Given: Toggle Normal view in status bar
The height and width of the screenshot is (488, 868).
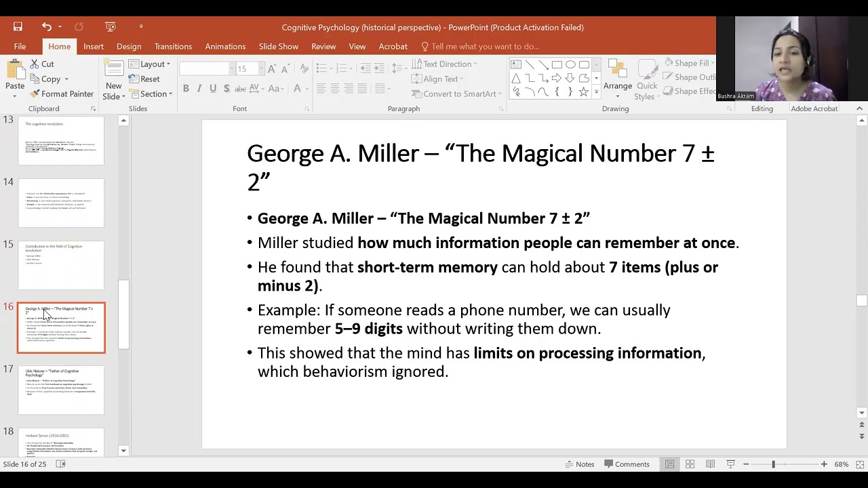Looking at the screenshot, I should coord(669,464).
